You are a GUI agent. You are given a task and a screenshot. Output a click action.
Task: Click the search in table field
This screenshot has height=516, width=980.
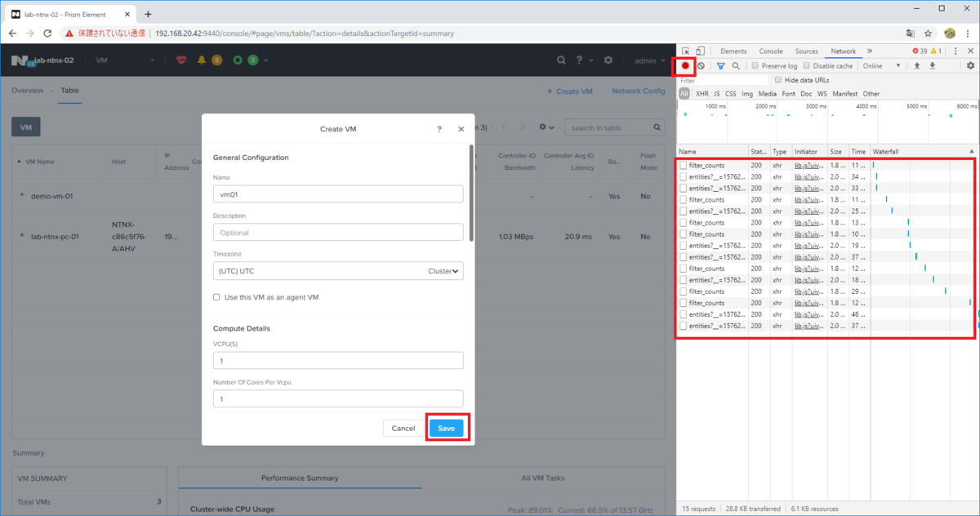(615, 128)
